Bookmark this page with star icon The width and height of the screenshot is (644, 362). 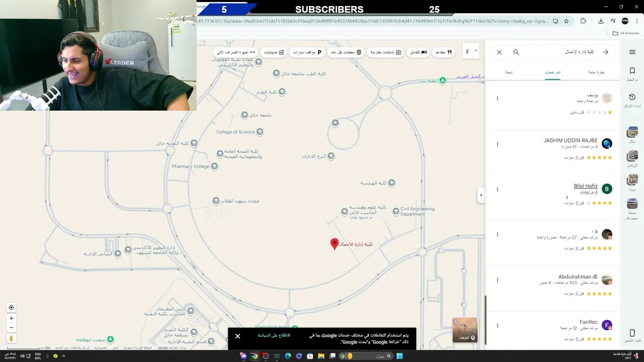click(566, 21)
